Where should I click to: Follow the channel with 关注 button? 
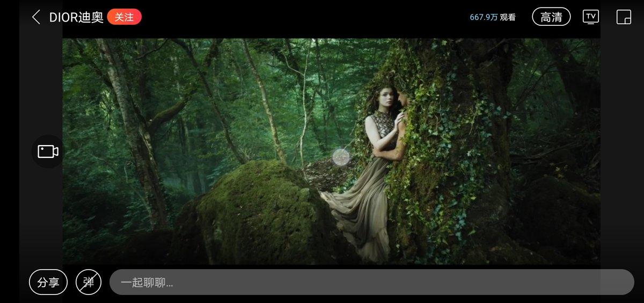click(124, 17)
